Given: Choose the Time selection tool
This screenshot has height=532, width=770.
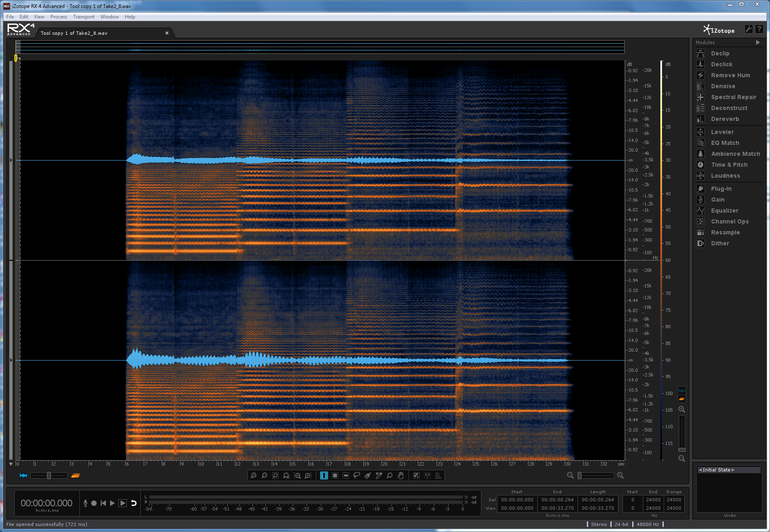Looking at the screenshot, I should click(x=324, y=475).
